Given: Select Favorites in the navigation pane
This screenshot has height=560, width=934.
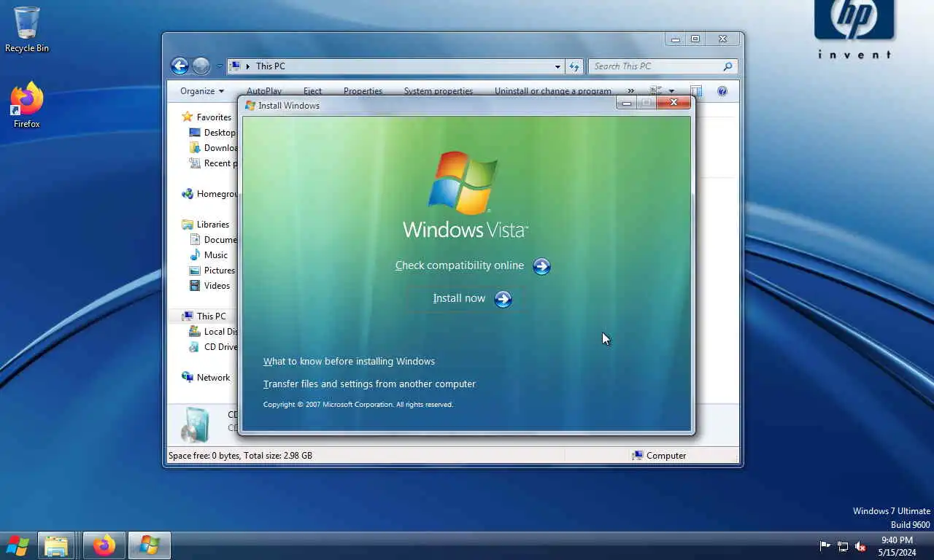Looking at the screenshot, I should tap(214, 117).
